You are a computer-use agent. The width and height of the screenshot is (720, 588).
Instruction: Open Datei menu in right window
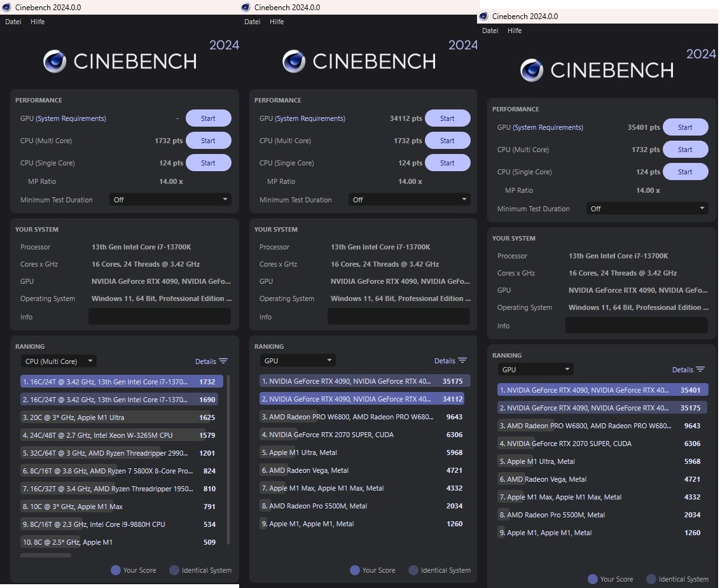tap(490, 31)
